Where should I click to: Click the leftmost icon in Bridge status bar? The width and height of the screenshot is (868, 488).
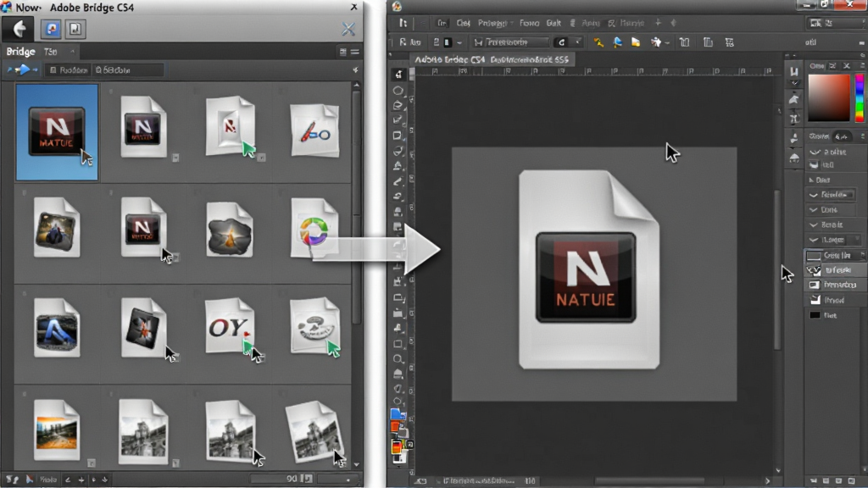[12, 480]
